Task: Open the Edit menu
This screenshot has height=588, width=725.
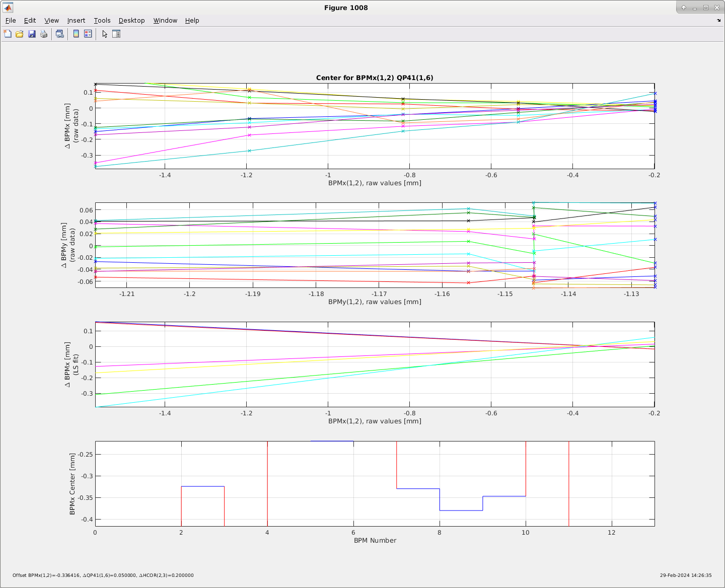Action: click(30, 21)
